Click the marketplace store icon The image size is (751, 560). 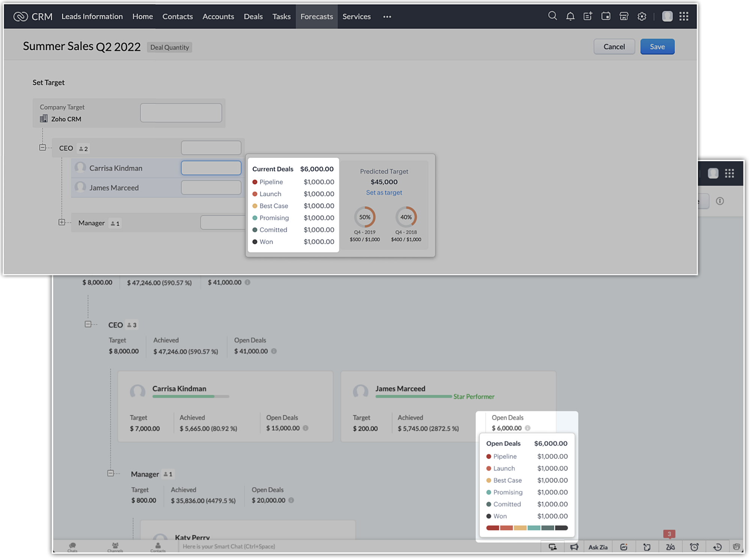tap(624, 16)
